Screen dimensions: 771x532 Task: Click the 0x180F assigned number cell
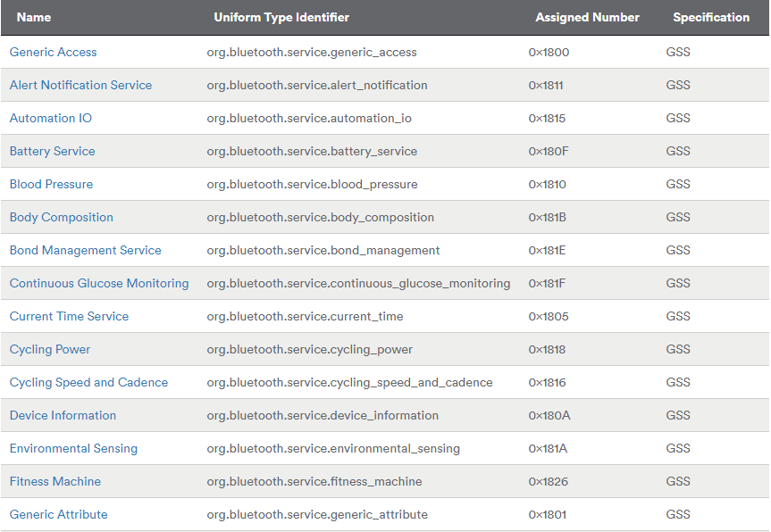(549, 151)
